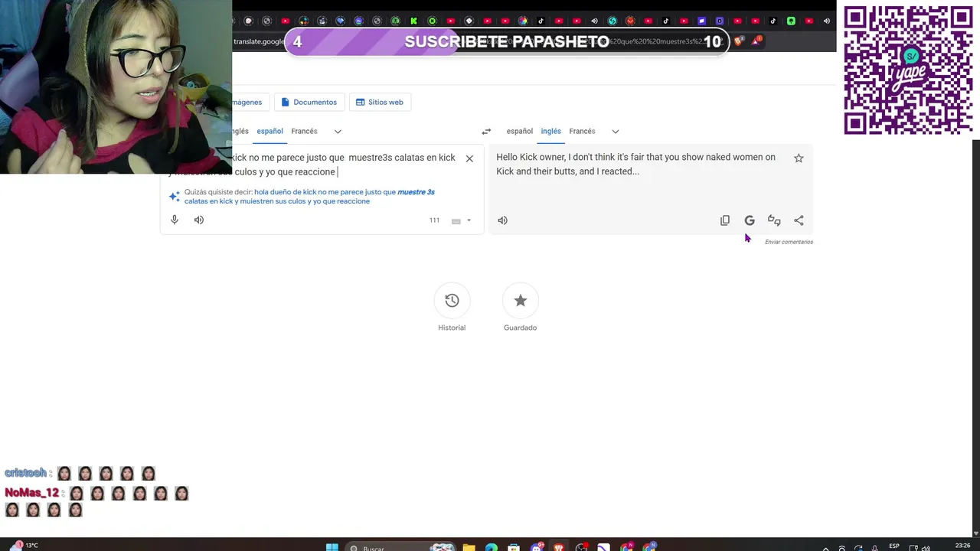
Task: Open the Brave Rewards triangle icon
Action: click(x=755, y=41)
